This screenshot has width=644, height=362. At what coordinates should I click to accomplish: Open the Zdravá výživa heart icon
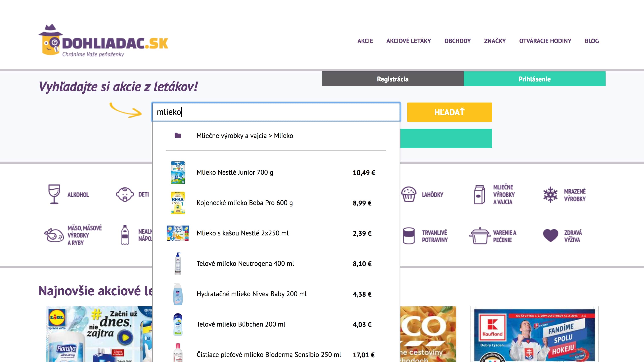pos(550,235)
